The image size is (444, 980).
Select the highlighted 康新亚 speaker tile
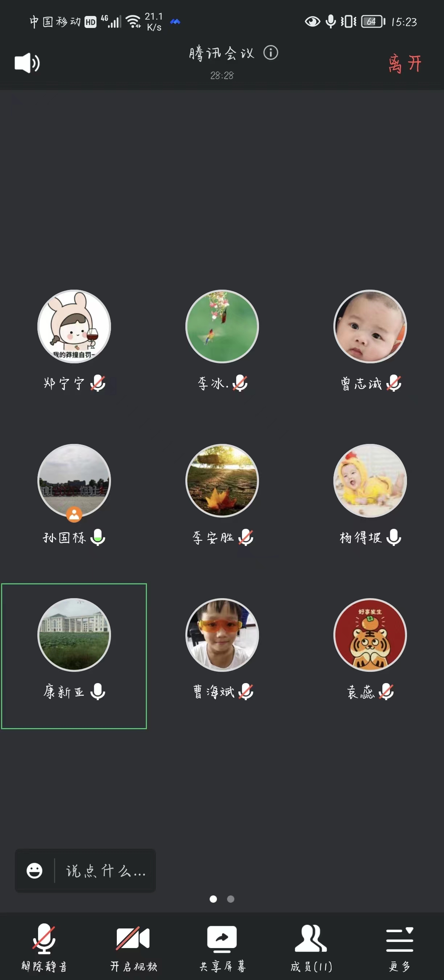click(x=74, y=656)
